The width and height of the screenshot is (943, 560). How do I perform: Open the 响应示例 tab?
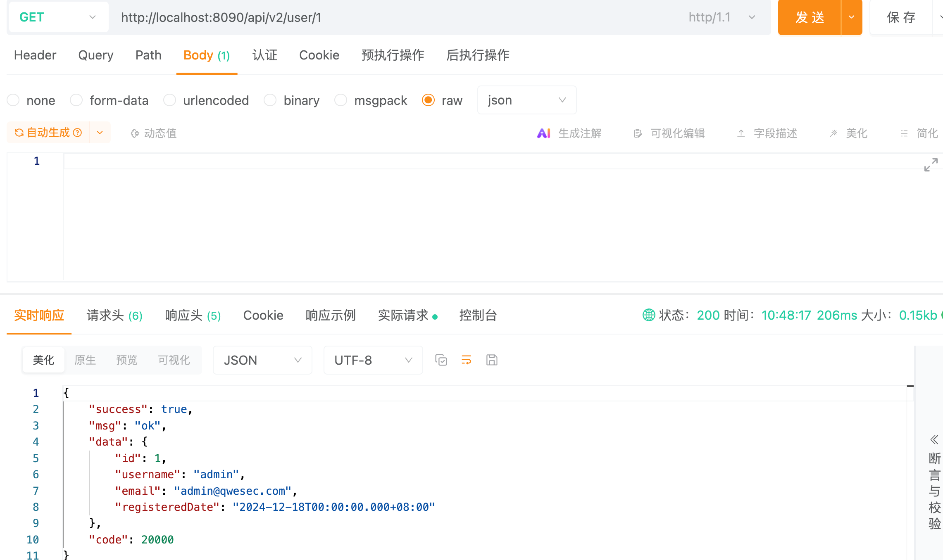click(331, 315)
